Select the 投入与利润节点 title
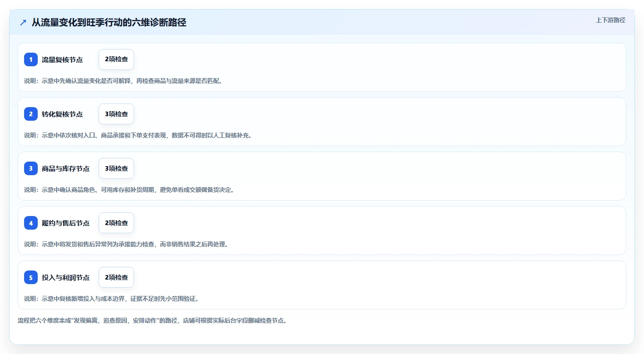The width and height of the screenshot is (644, 354). click(65, 277)
